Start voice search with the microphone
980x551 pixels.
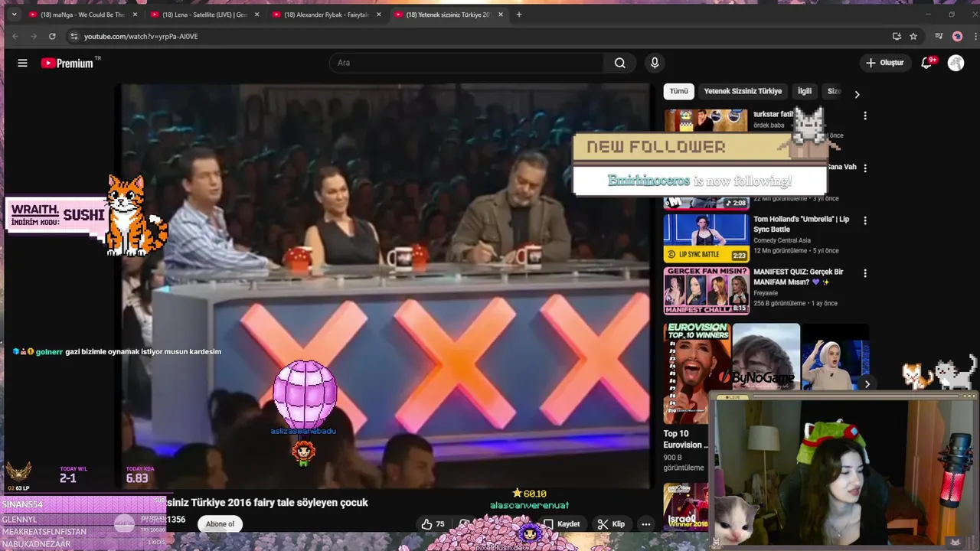[654, 63]
